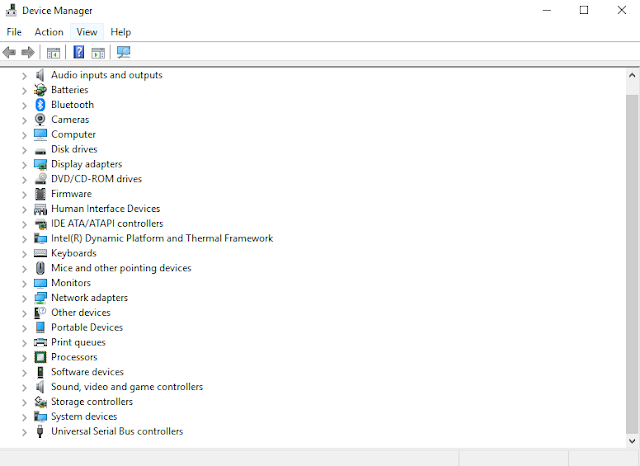Expand the Monitors chevron
Screen dimensions: 640x466
point(24,284)
